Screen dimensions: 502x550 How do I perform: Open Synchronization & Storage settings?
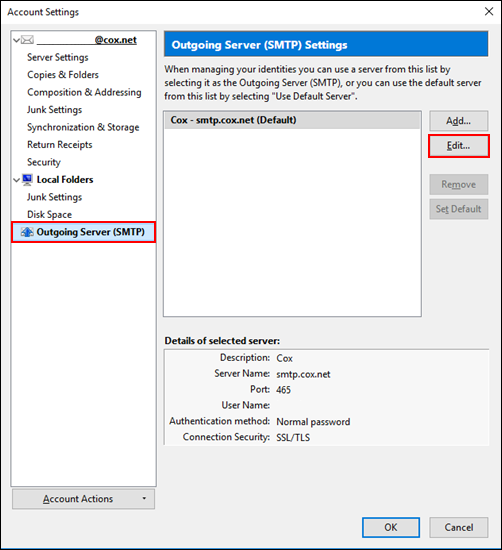coord(83,127)
